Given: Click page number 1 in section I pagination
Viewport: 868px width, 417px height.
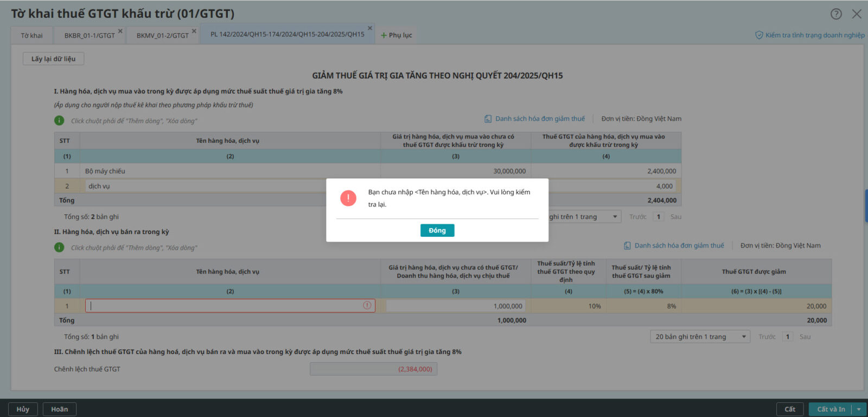Looking at the screenshot, I should (x=659, y=217).
